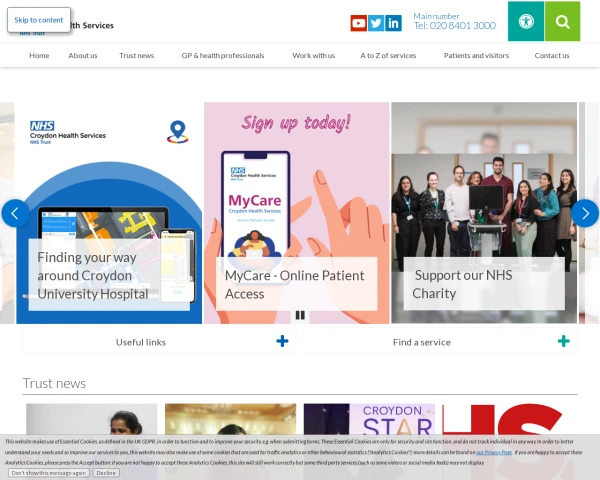
Task: Expand Find a service with the teal plus
Action: point(564,341)
